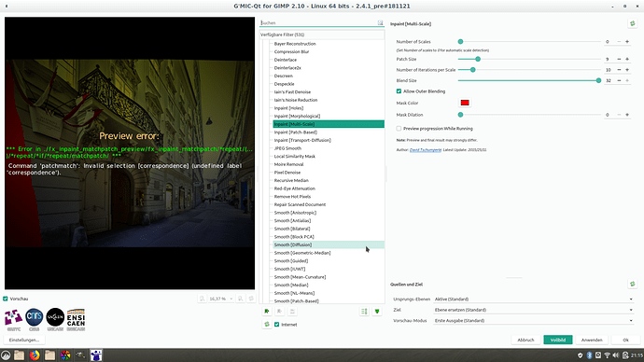Reset the Quellen und Ziel settings icon
644x362 pixels.
coord(633,284)
